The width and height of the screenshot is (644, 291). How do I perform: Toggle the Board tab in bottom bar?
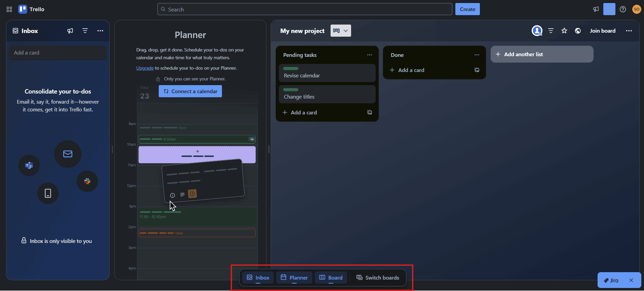coord(331,278)
